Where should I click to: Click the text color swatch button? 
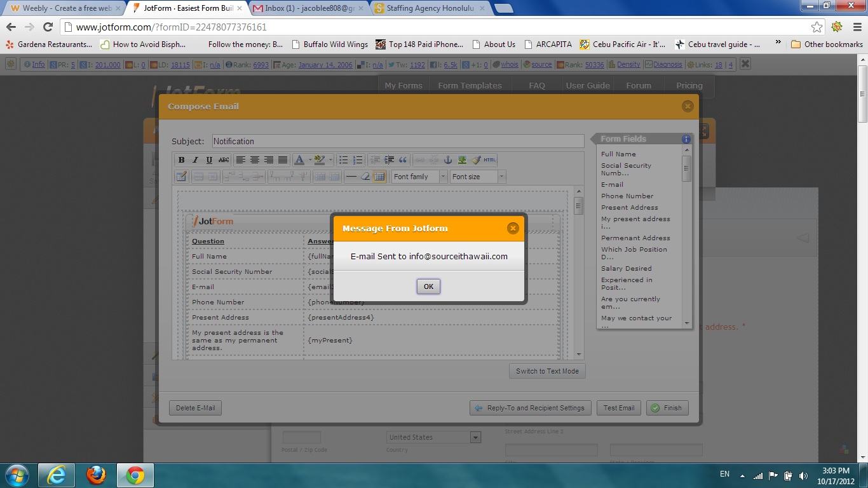click(x=299, y=160)
